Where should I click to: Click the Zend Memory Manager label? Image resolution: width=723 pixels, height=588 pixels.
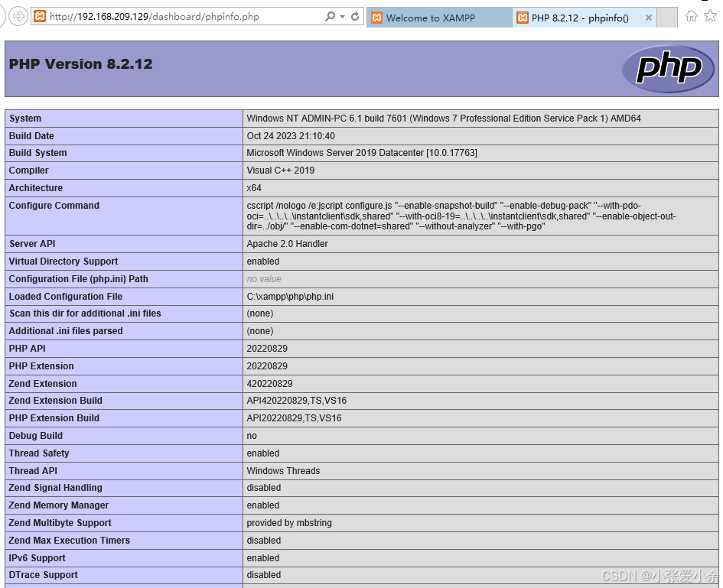pos(59,505)
